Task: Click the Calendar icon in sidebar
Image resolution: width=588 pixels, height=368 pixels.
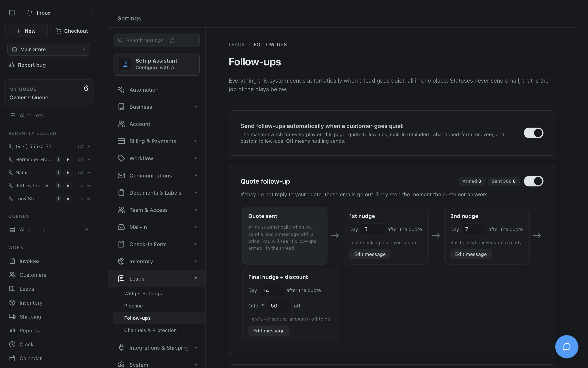Action: (12, 358)
